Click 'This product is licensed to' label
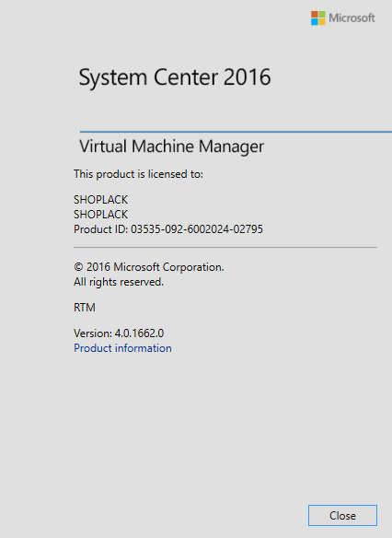 pos(138,174)
